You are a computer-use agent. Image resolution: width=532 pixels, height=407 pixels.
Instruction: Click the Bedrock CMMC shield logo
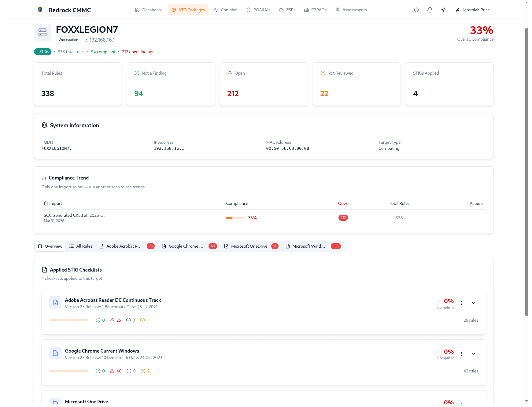pyautogui.click(x=39, y=9)
